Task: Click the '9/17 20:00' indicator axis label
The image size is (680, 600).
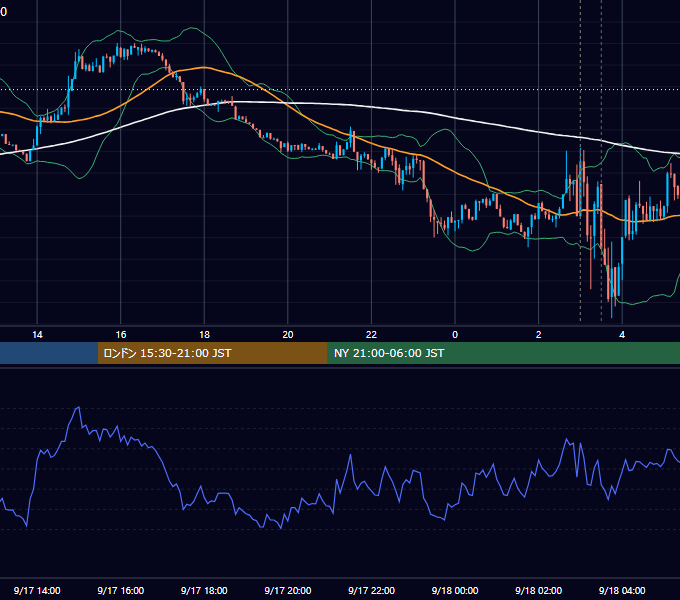Action: click(288, 590)
